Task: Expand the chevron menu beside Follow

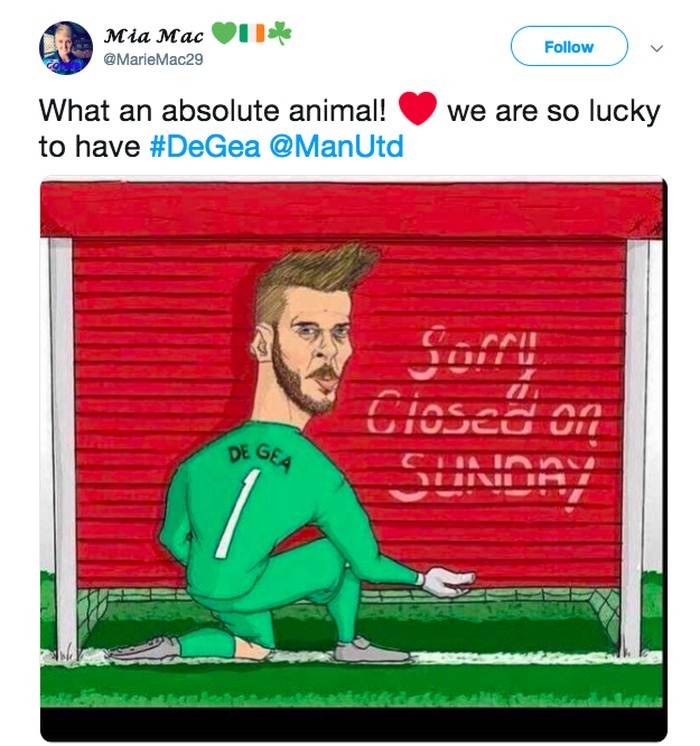Action: point(657,47)
